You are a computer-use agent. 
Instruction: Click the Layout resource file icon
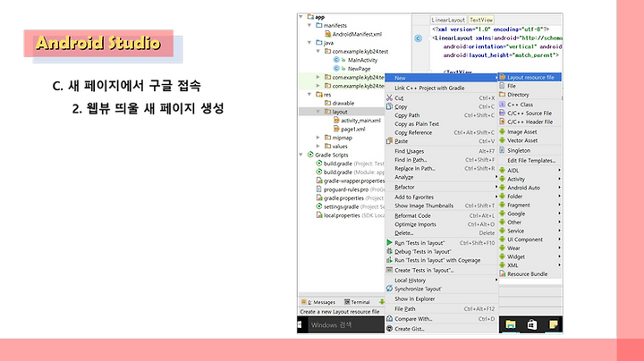pyautogui.click(x=503, y=77)
